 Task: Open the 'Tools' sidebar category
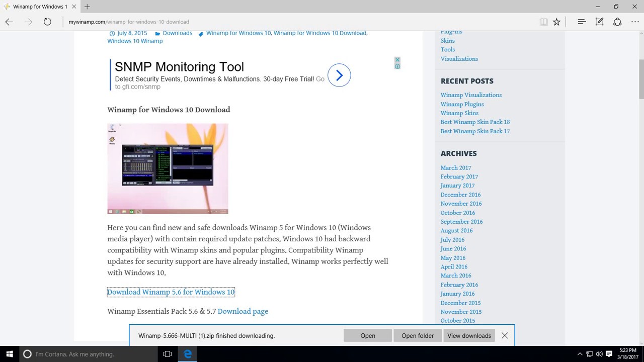[x=448, y=50]
